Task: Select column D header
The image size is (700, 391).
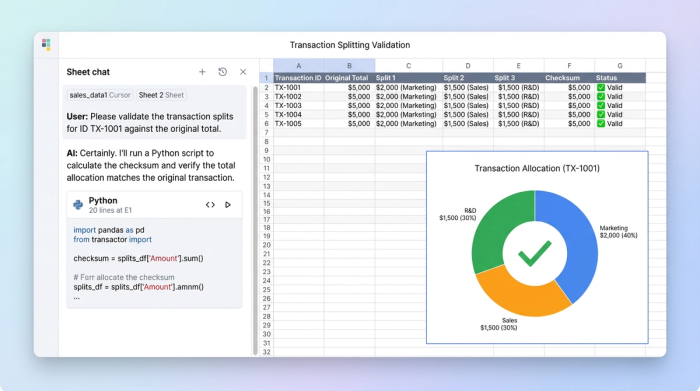Action: 468,66
